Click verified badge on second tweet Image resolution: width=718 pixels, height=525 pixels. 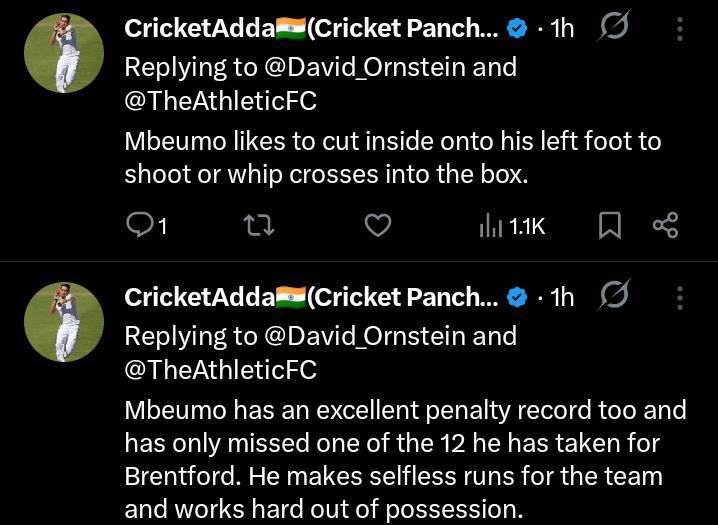coord(517,297)
